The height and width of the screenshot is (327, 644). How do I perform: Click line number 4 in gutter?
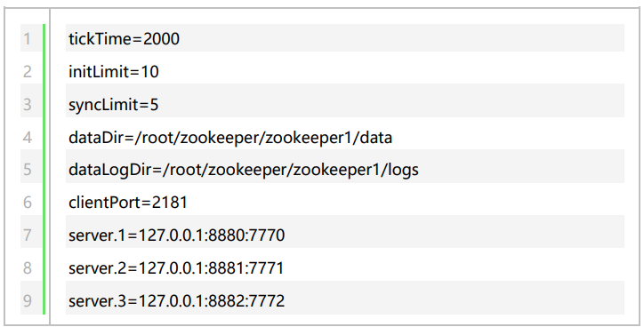click(x=28, y=138)
